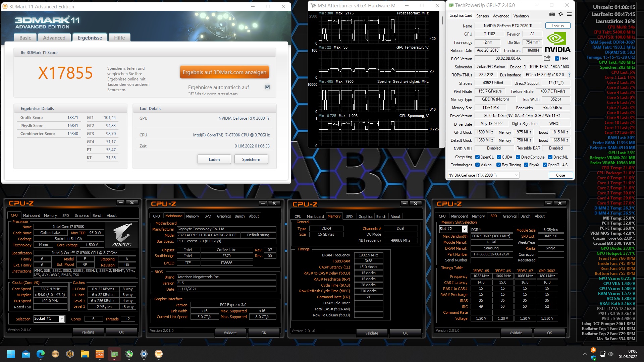The height and width of the screenshot is (362, 644).
Task: Click the MSI Afterburner monitor scrollbar
Action: [442, 20]
